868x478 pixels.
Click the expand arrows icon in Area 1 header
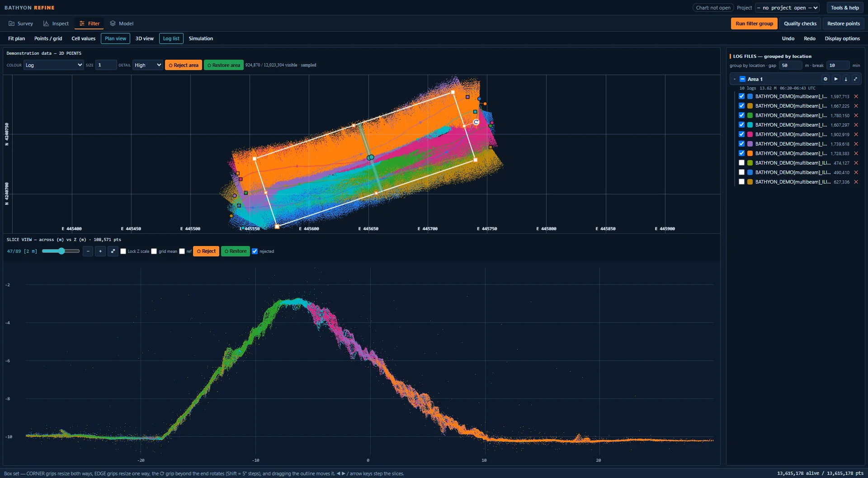855,79
